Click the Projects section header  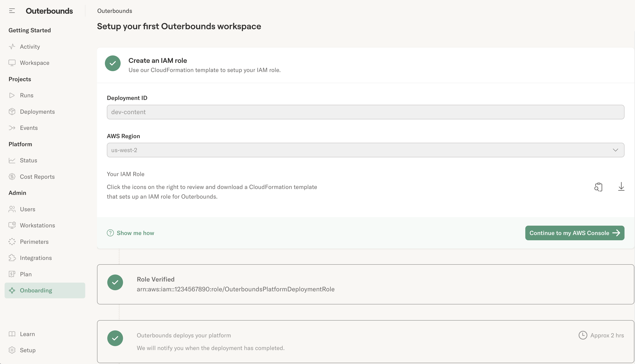pos(20,79)
